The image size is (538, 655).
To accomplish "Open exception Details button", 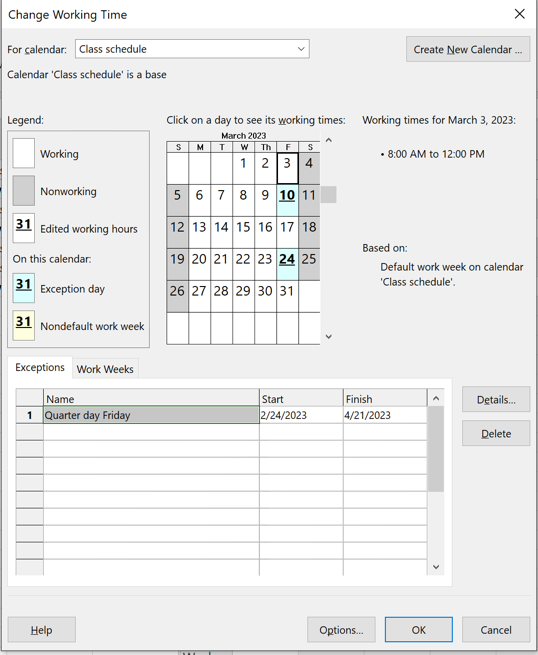I will click(x=496, y=399).
